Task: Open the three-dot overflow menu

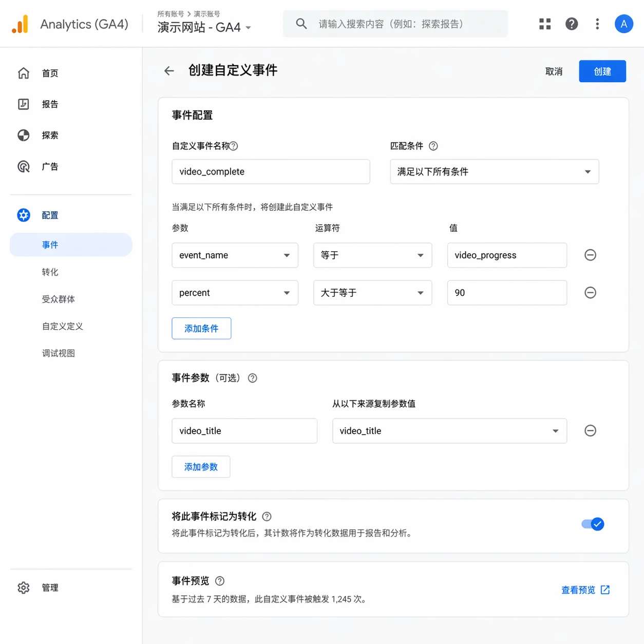Action: 597,24
